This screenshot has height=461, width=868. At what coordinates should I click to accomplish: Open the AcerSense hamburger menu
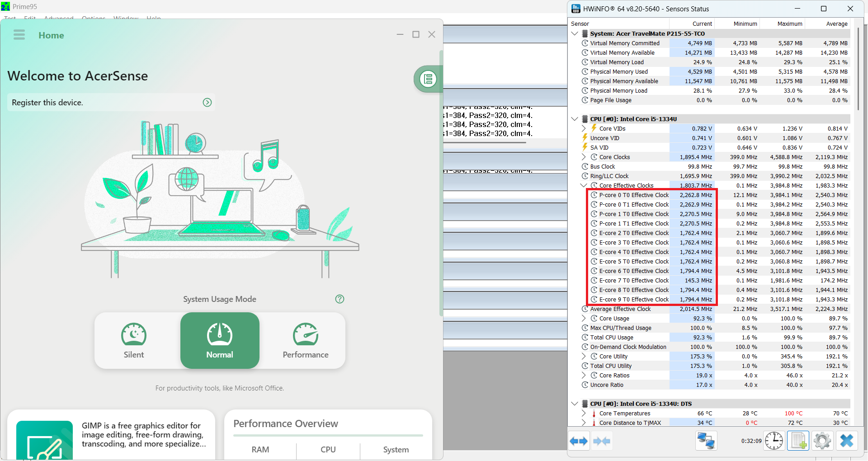click(x=19, y=35)
